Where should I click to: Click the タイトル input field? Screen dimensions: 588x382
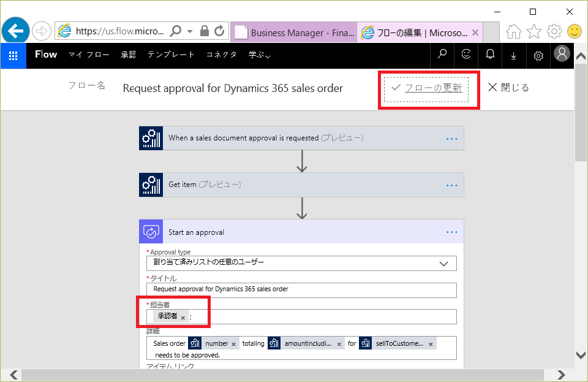[301, 289]
